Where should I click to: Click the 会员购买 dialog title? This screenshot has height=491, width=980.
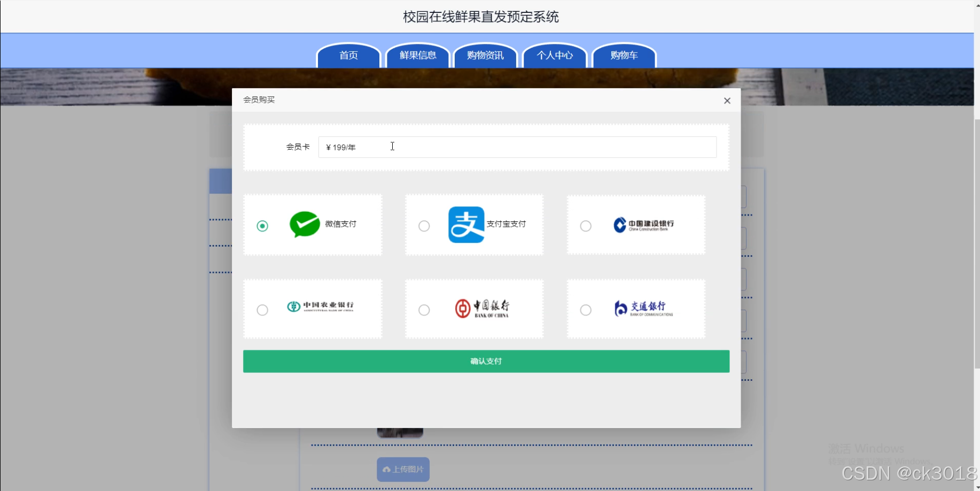(x=259, y=99)
